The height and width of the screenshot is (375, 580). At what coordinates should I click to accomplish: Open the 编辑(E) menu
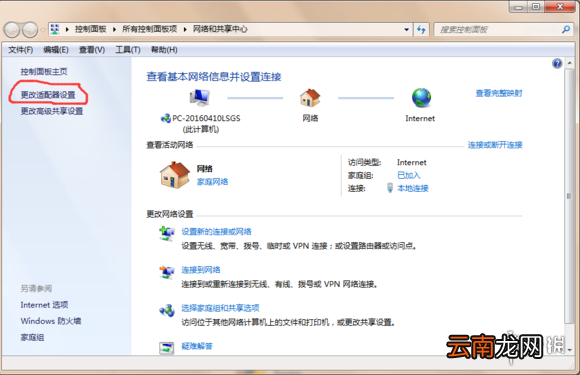coord(55,50)
